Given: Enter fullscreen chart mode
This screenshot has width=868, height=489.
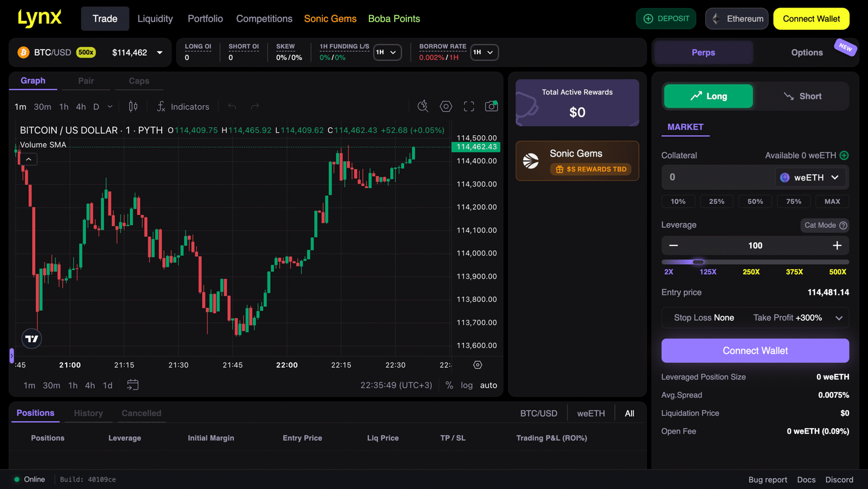Looking at the screenshot, I should point(469,106).
